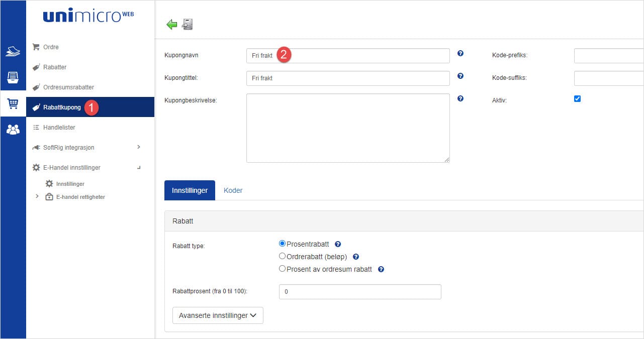Open the users group icon in left rail

(13, 130)
